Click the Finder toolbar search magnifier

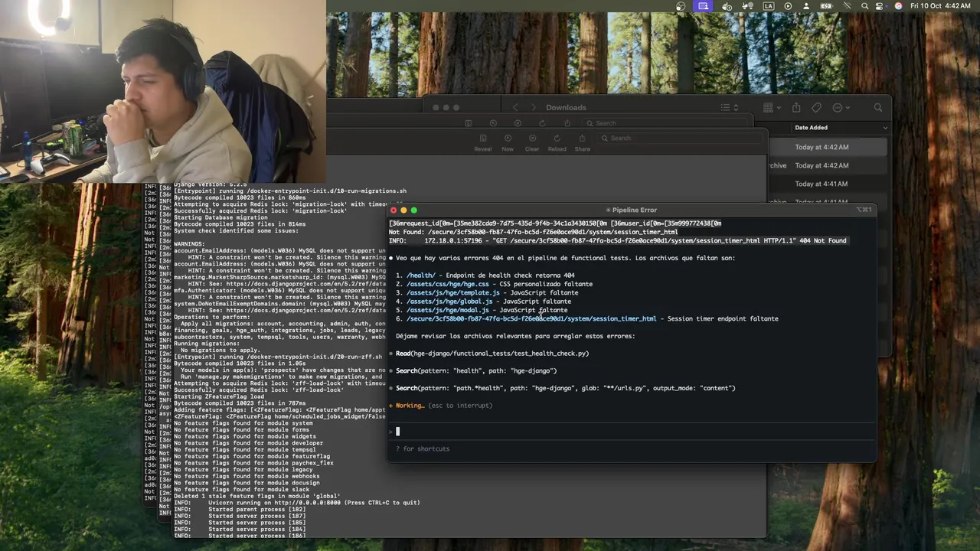pyautogui.click(x=878, y=108)
